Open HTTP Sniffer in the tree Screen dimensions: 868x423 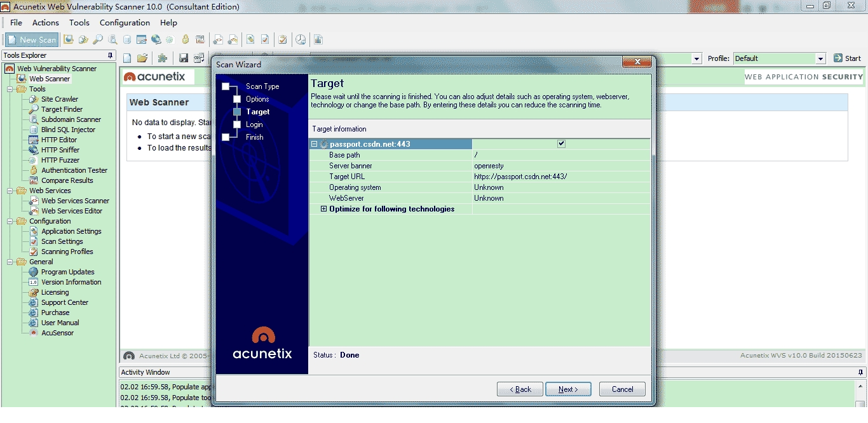coord(60,150)
